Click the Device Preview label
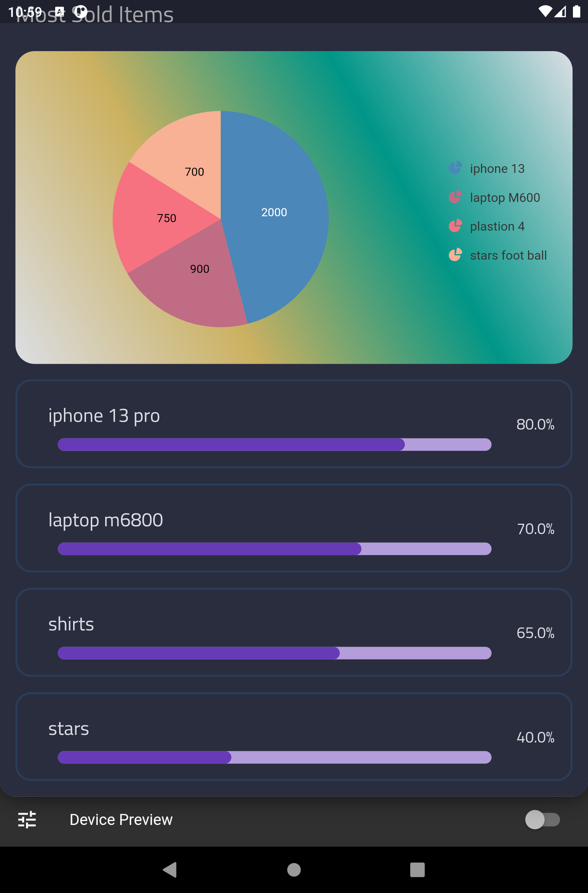588x893 pixels. coord(121,820)
